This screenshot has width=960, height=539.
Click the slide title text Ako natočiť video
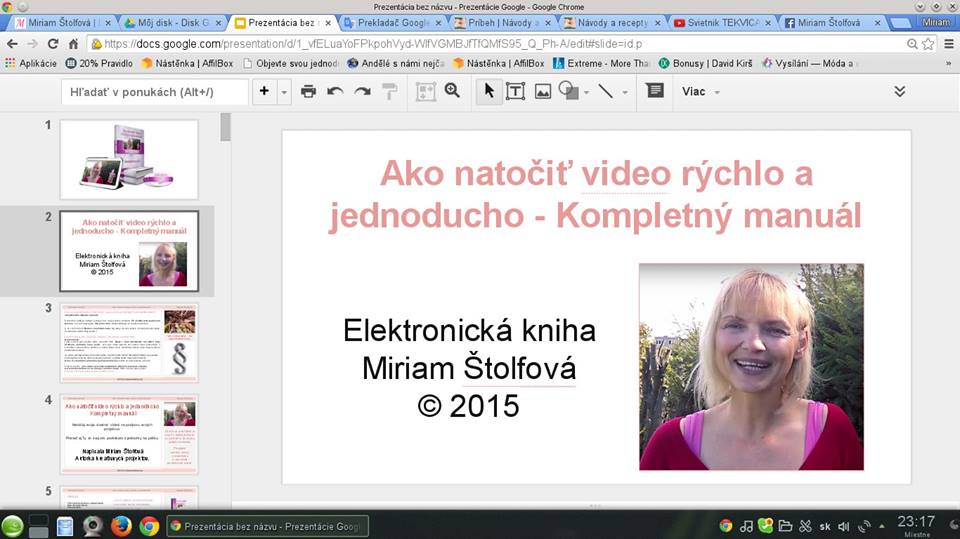tap(596, 194)
